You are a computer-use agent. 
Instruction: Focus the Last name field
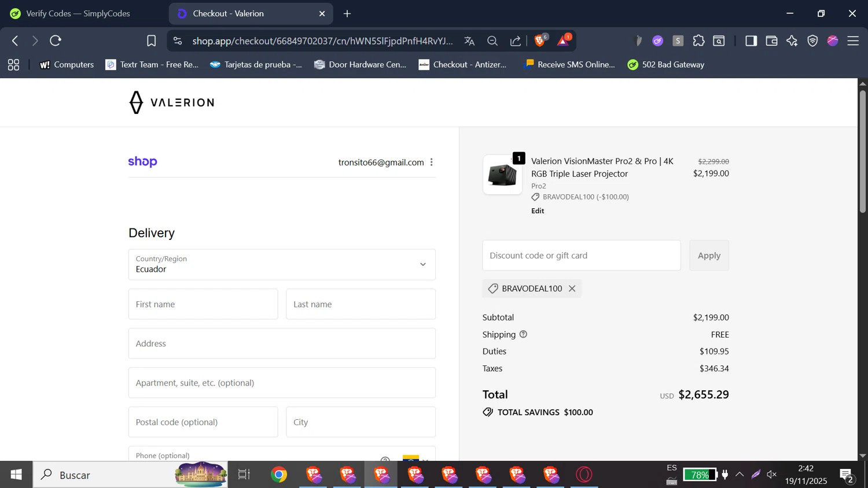click(x=361, y=304)
